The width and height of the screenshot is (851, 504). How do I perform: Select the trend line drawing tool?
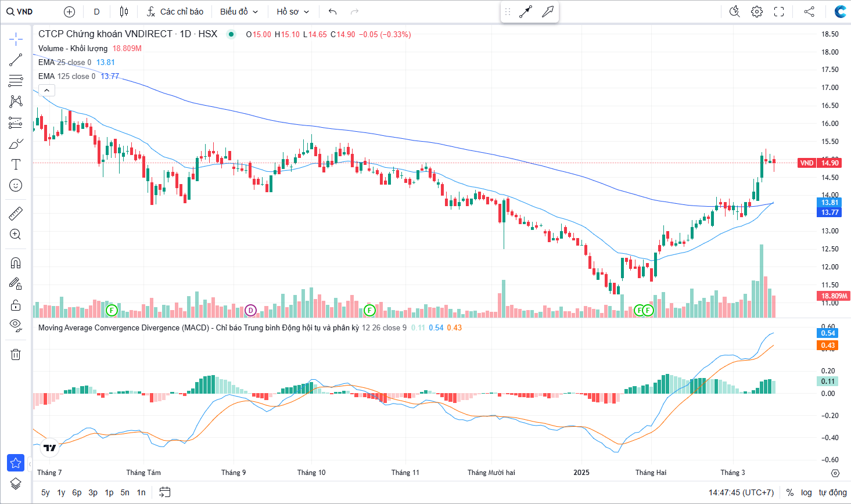click(16, 60)
